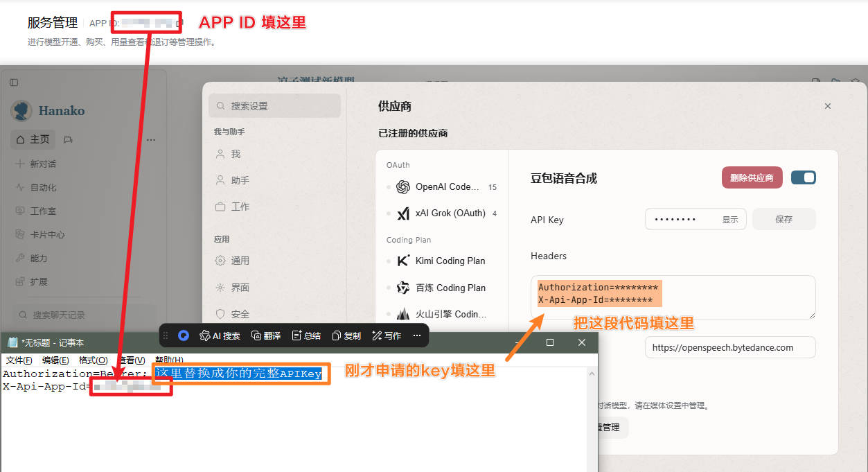The height and width of the screenshot is (472, 868).
Task: Open 卡片中心 in the sidebar
Action: [x=40, y=234]
